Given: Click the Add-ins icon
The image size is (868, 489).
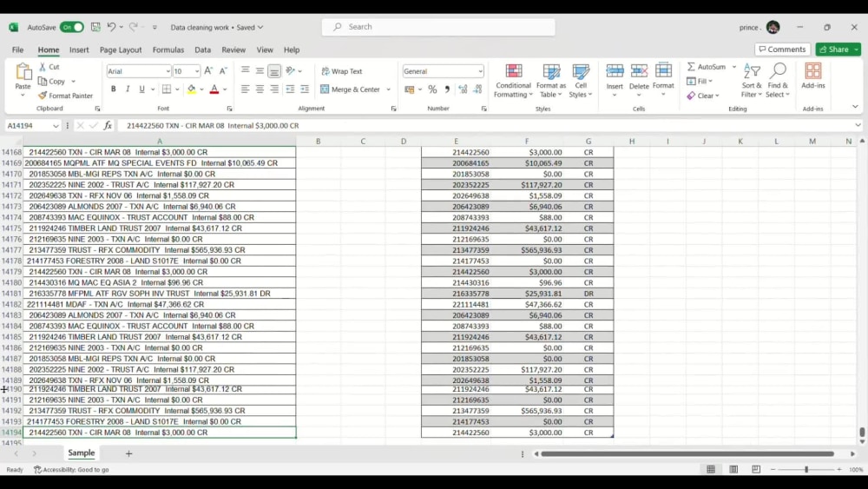Looking at the screenshot, I should 813,71.
